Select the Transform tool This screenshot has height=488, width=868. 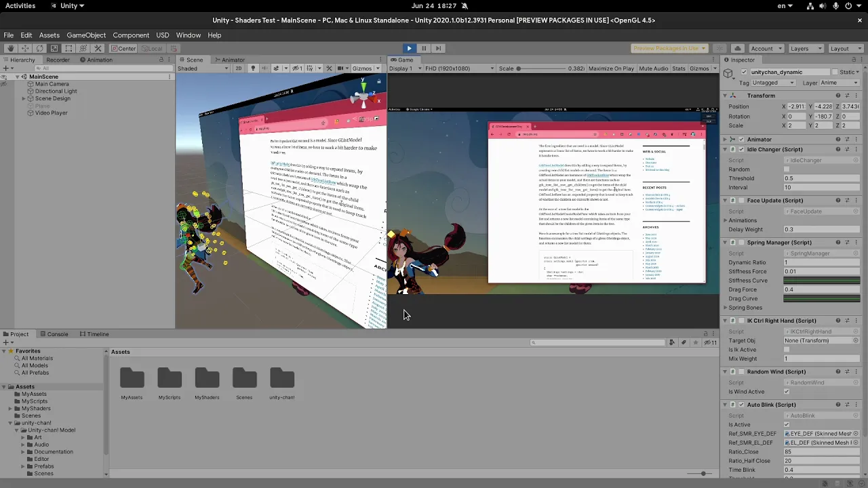pos(83,48)
